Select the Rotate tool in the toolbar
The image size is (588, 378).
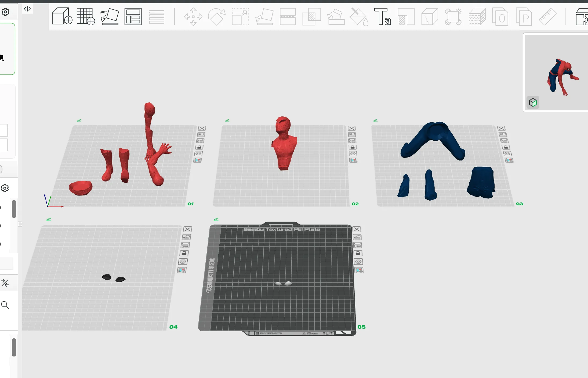coord(217,16)
